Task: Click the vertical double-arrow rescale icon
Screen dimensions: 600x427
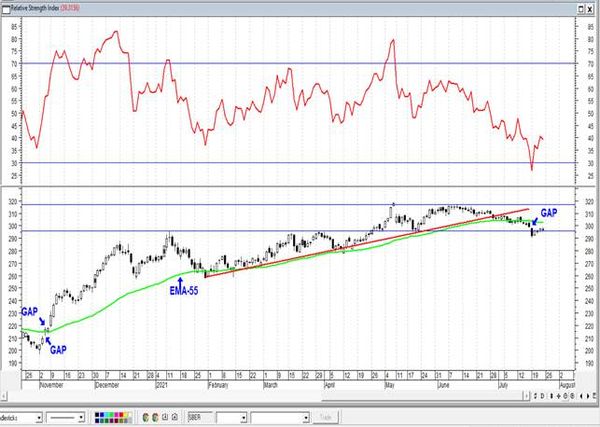Action: (x=551, y=396)
